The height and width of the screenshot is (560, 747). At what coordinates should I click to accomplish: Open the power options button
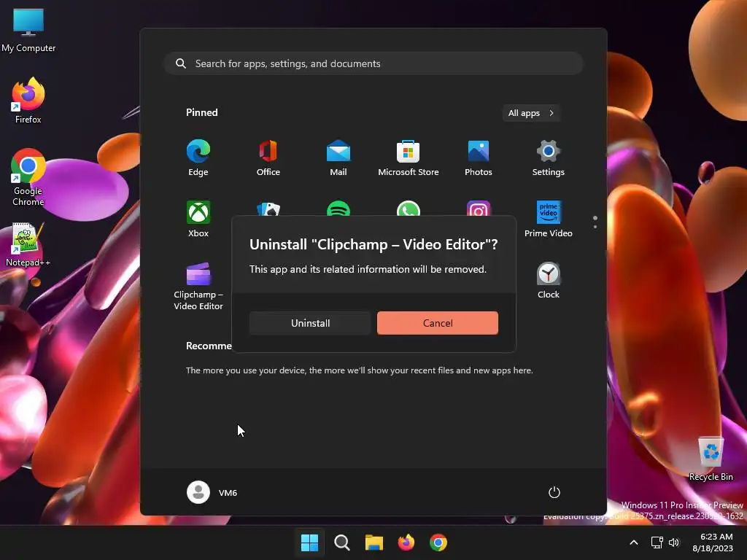554,492
